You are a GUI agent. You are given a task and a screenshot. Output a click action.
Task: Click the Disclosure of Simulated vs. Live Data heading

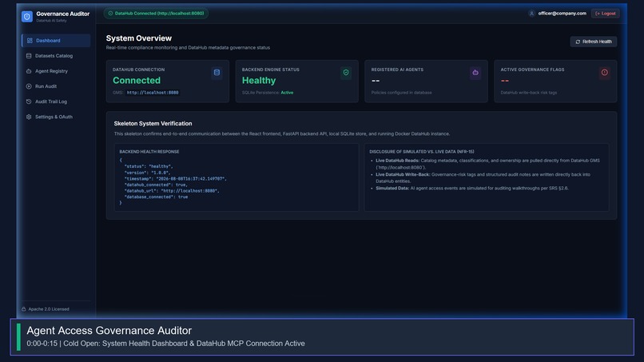(x=421, y=152)
